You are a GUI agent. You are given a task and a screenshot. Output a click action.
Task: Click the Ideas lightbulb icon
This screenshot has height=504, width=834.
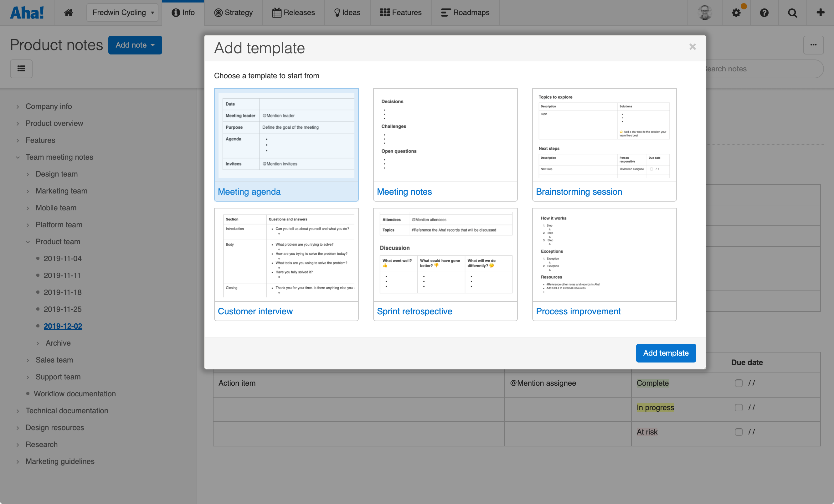[x=337, y=12]
